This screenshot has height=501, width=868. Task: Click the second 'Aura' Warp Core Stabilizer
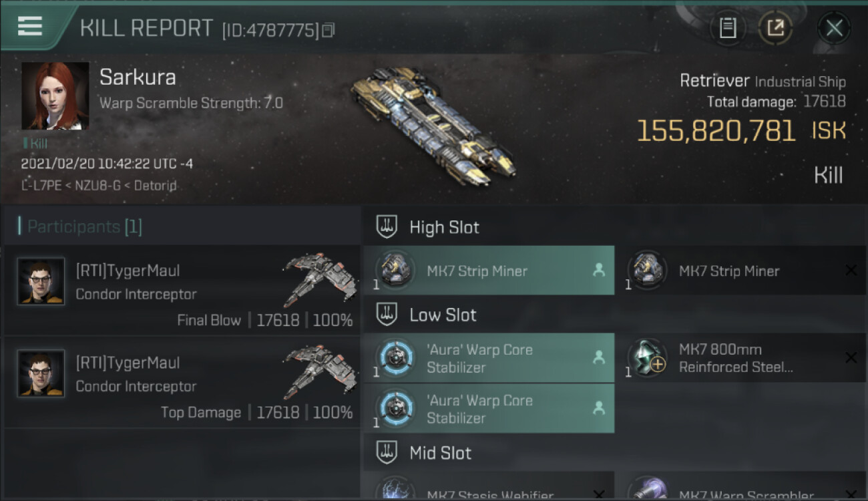click(x=489, y=409)
